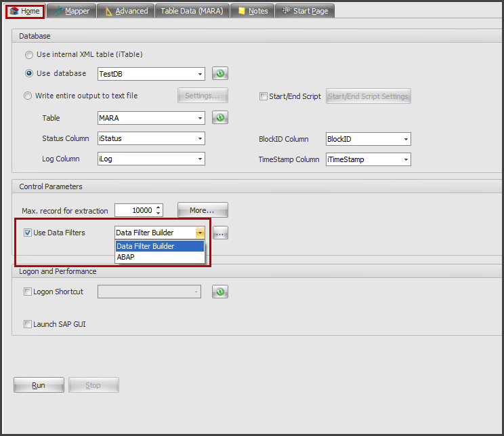The width and height of the screenshot is (504, 436).
Task: Choose ABAP from the filter list
Action: pos(160,257)
